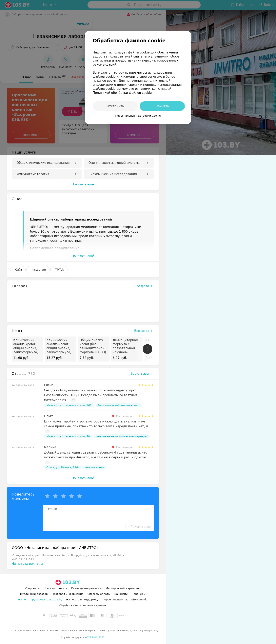Open Персональные настройки Cookie link in dialog

[138, 116]
